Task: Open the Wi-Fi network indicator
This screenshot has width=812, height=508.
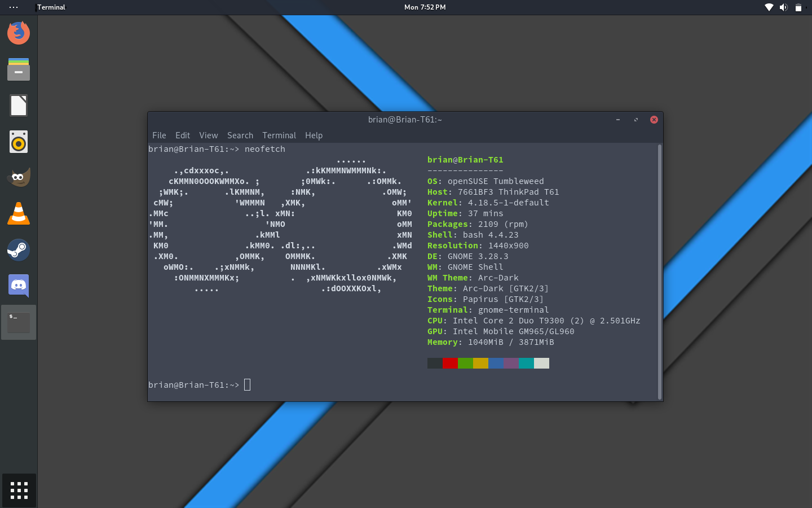Action: [x=769, y=7]
